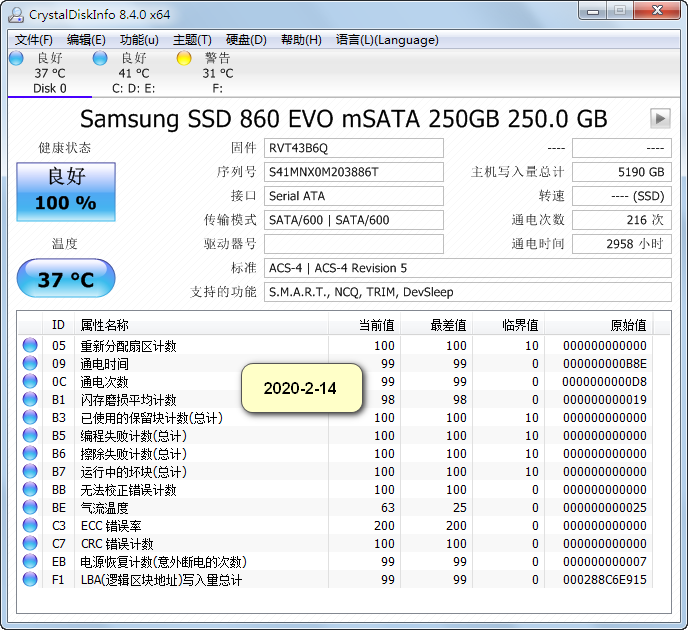This screenshot has height=630, width=688.
Task: Click the 良好 100 % health status button
Action: pyautogui.click(x=66, y=192)
